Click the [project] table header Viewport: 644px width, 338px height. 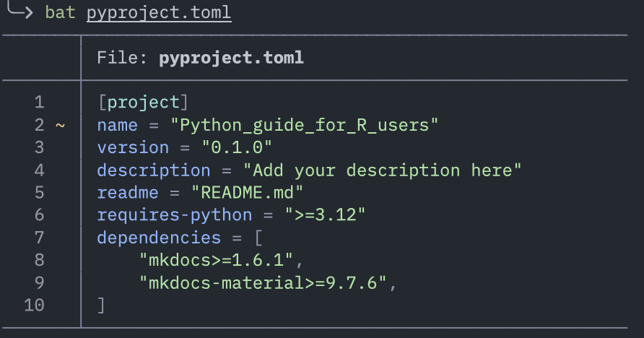143,103
